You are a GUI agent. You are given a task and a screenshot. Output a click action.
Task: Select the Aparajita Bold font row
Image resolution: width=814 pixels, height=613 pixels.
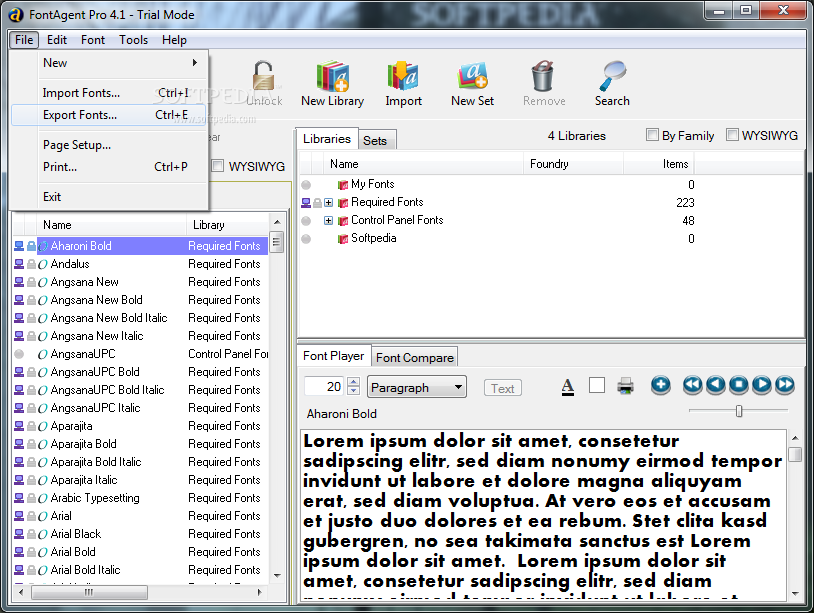tap(140, 444)
